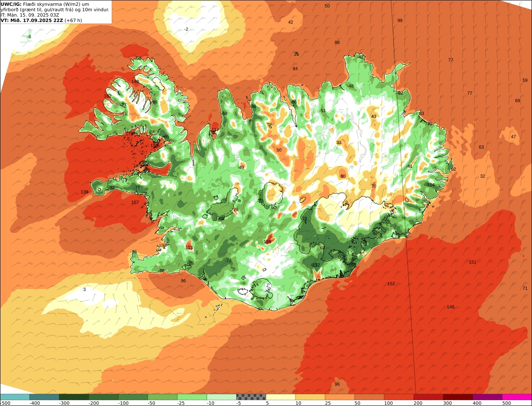Click the legend tick label '400'
532x406 pixels.
tap(477, 403)
